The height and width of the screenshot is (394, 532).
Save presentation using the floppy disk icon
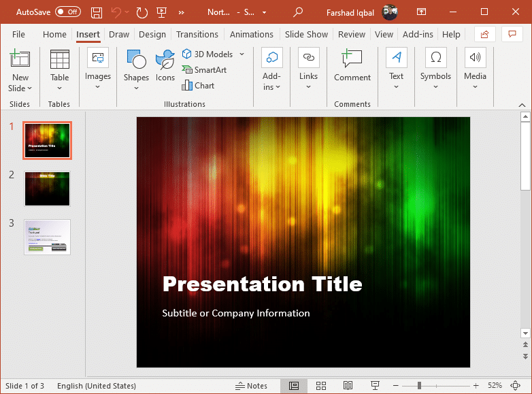(97, 13)
